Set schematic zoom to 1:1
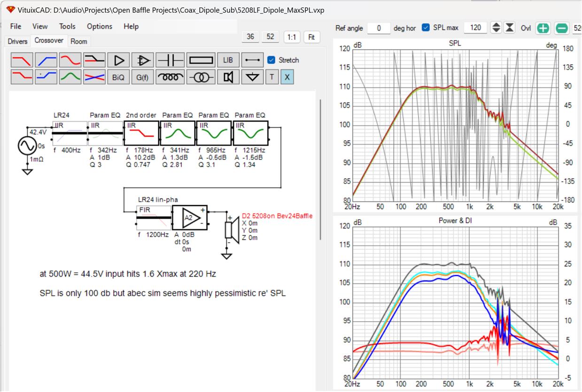 point(292,37)
